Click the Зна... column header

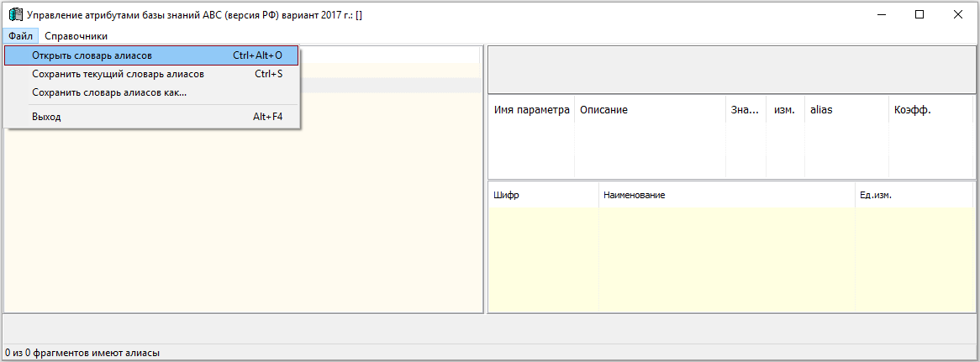(746, 110)
